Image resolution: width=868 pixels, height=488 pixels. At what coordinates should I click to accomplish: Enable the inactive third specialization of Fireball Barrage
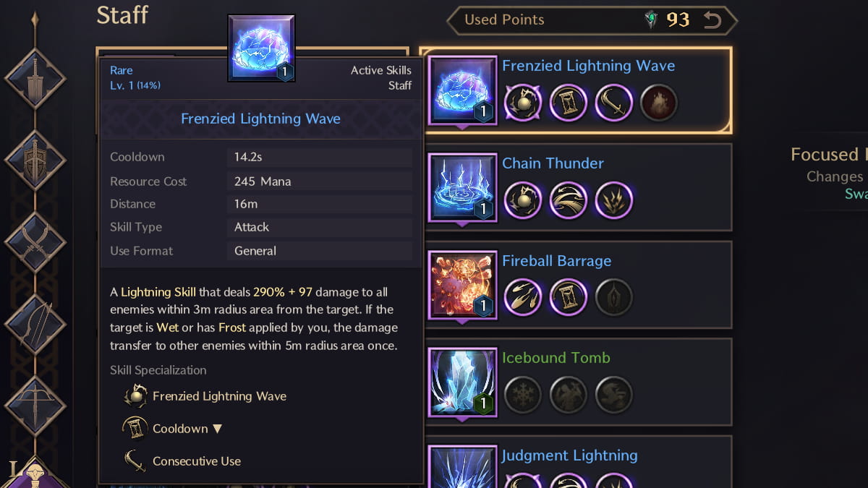coord(613,297)
